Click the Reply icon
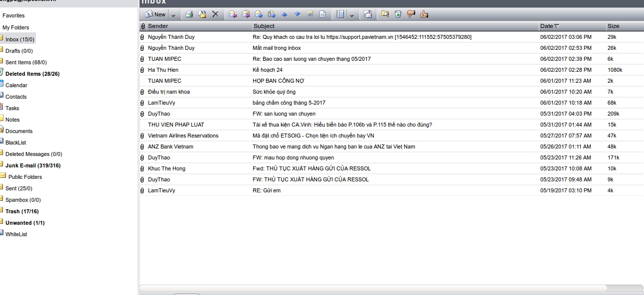644x295 pixels. [x=232, y=14]
